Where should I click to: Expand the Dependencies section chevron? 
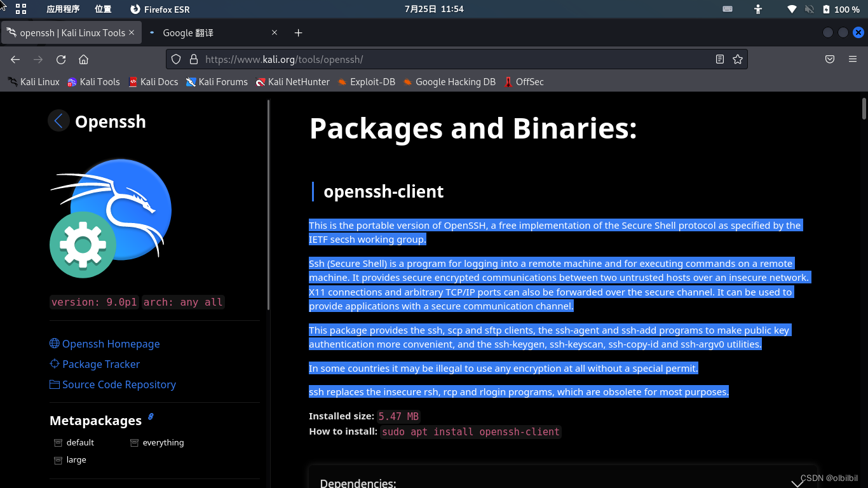(797, 483)
